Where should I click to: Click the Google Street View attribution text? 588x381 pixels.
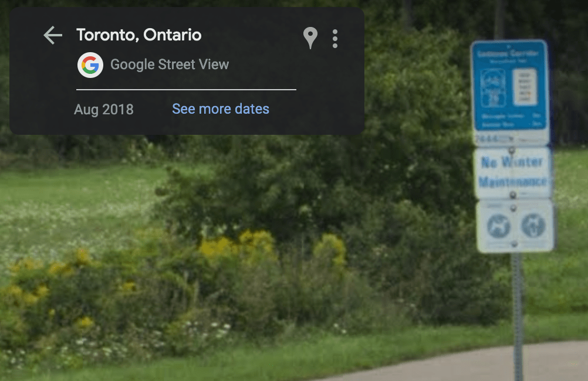pyautogui.click(x=170, y=64)
